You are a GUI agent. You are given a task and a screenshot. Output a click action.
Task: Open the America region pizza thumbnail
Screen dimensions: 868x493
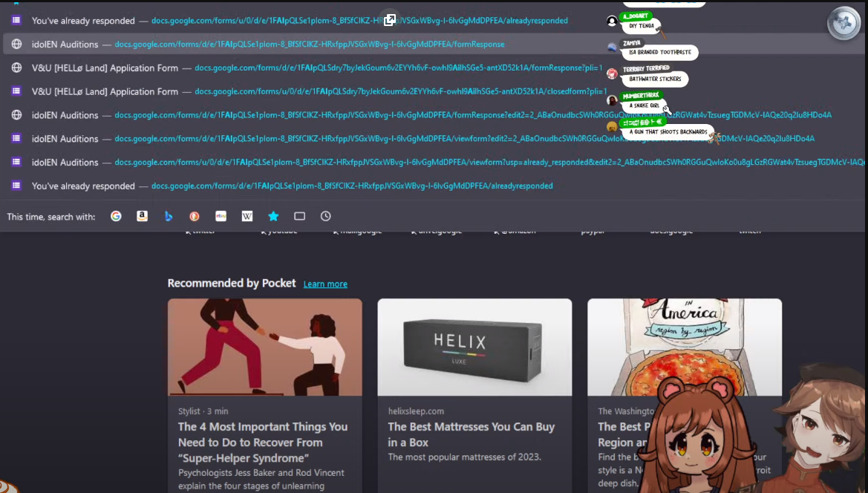[684, 347]
